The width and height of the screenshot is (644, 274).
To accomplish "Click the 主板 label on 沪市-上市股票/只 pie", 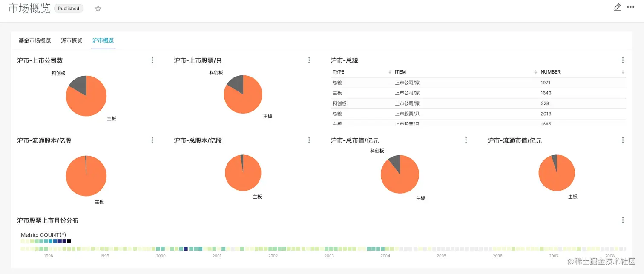I will tap(267, 116).
